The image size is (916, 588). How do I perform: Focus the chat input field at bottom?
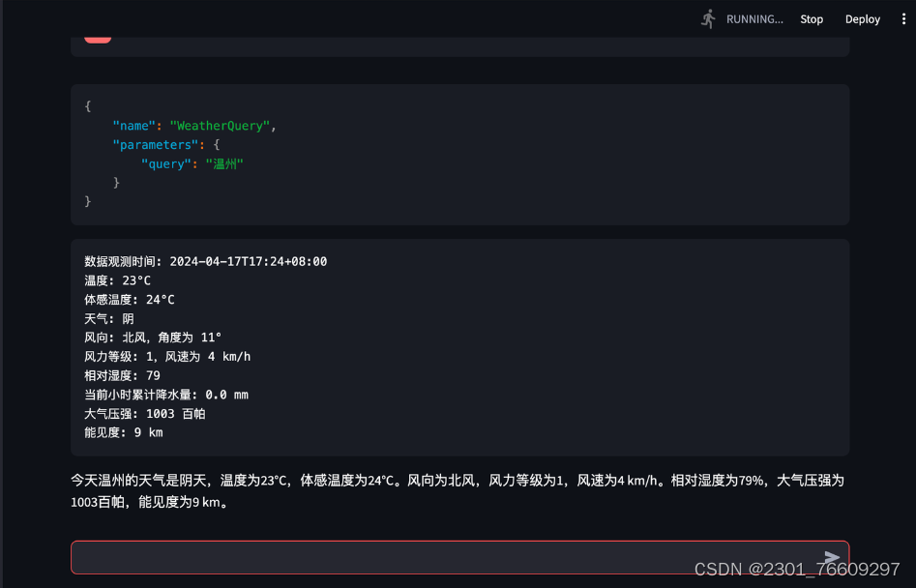435,557
